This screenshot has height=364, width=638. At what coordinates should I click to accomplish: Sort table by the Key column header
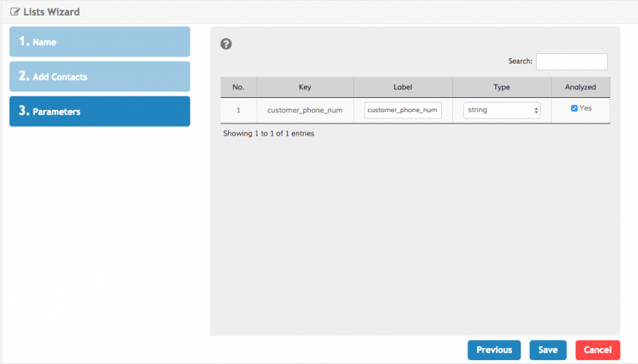(305, 87)
